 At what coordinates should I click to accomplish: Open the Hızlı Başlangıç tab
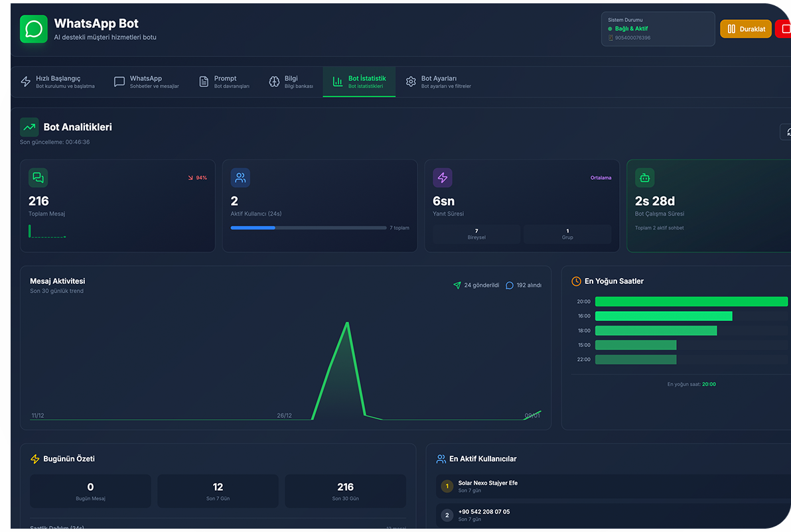pyautogui.click(x=58, y=82)
